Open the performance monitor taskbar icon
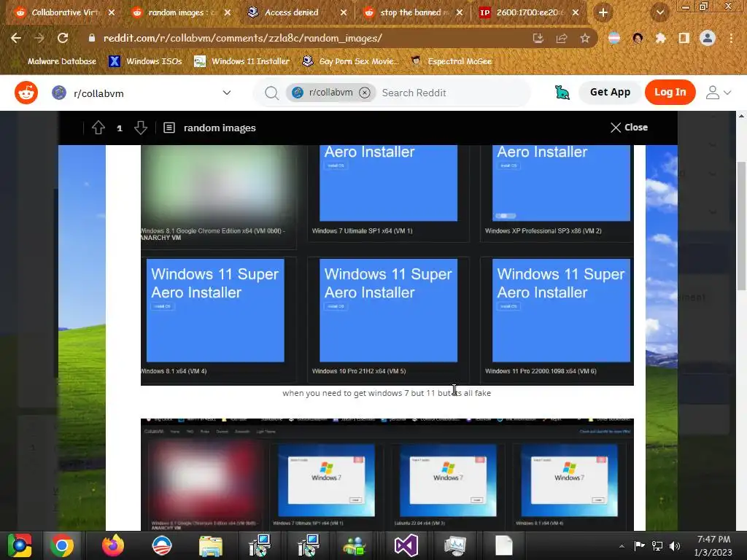The image size is (747, 560). click(x=455, y=545)
